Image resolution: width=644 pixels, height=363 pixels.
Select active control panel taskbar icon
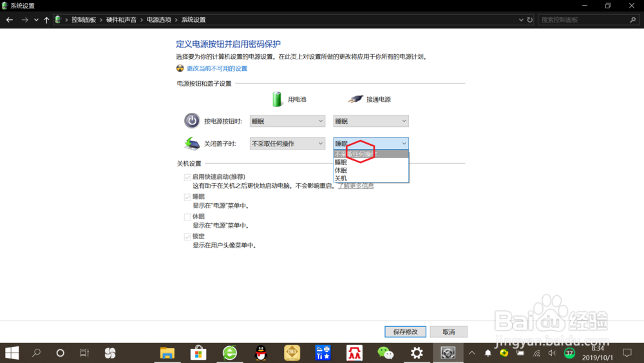pos(448,353)
